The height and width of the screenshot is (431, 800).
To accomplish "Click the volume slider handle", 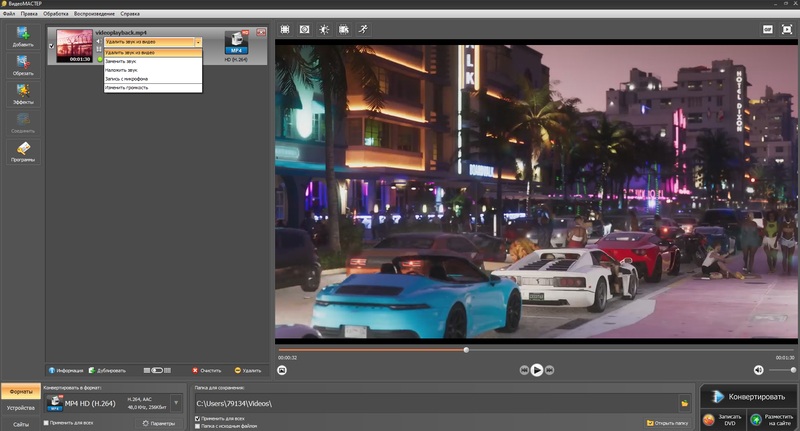I will pyautogui.click(x=793, y=370).
